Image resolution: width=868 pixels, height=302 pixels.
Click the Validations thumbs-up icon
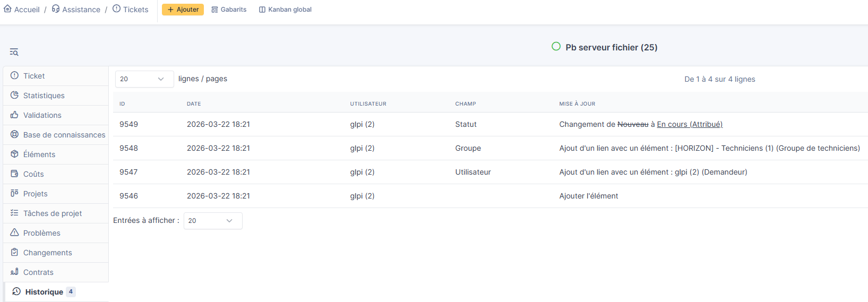[x=14, y=115]
